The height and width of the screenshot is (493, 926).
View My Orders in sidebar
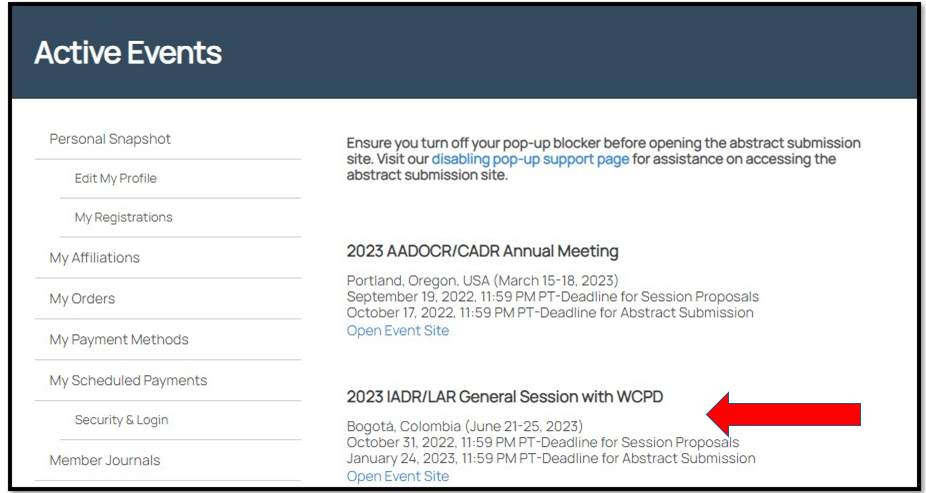pos(82,299)
